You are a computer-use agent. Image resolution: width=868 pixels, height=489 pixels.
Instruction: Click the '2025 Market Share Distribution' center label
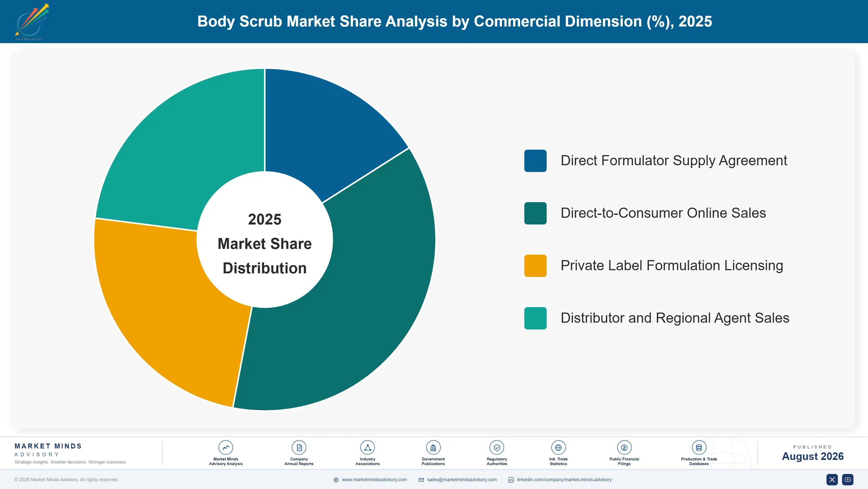coord(265,243)
